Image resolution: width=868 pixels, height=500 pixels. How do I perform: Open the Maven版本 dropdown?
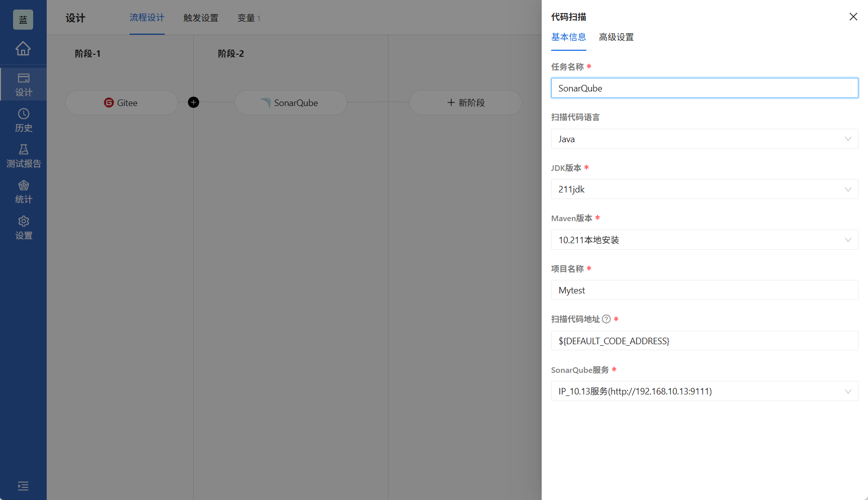coord(704,240)
